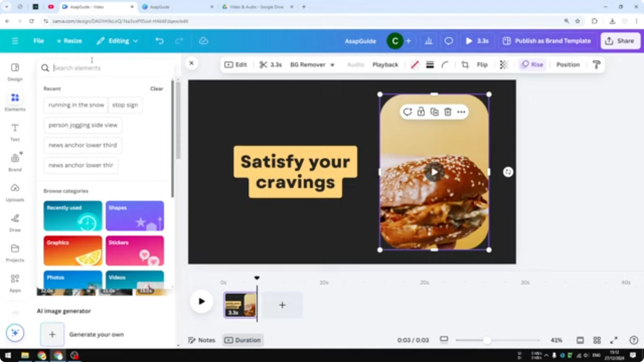644x362 pixels.
Task: Toggle grid view at bottom right
Action: 597,340
